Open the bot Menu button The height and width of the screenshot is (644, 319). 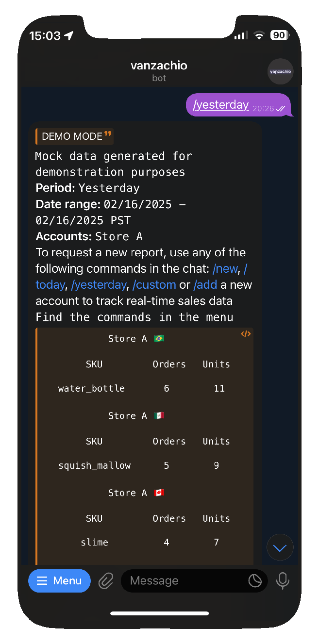tap(59, 580)
